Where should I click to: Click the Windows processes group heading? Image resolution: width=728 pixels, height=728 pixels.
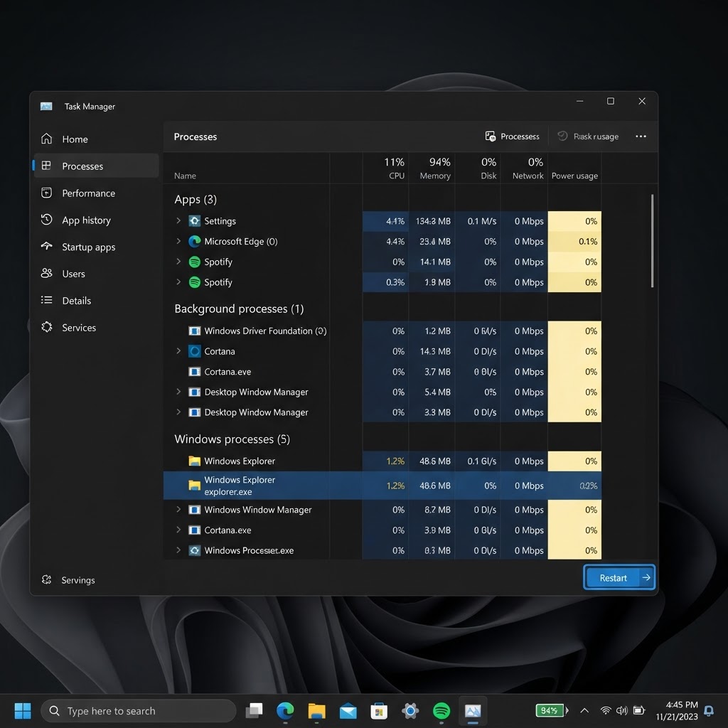pyautogui.click(x=232, y=439)
